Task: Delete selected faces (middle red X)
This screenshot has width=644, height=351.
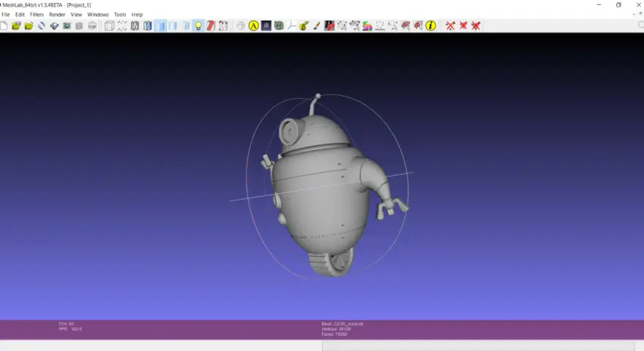Action: point(463,26)
